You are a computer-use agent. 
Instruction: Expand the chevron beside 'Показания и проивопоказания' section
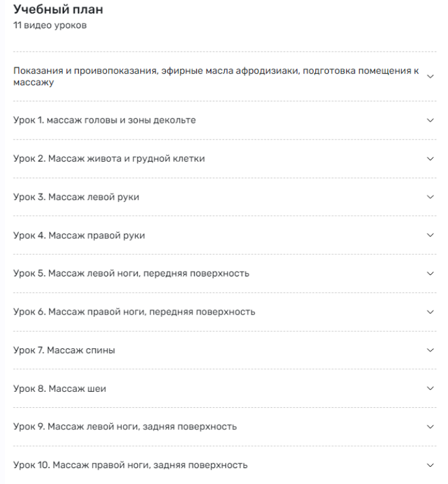(430, 76)
